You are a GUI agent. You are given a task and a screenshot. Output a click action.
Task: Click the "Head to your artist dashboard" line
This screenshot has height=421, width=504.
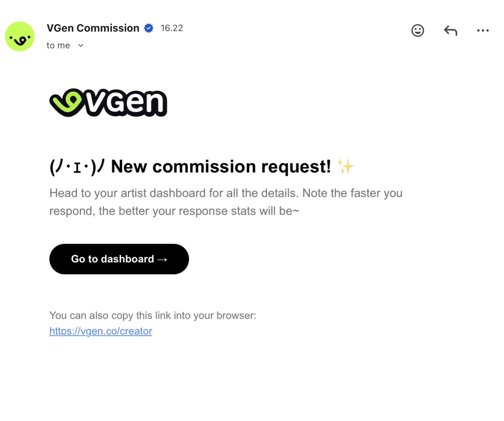pos(226,193)
